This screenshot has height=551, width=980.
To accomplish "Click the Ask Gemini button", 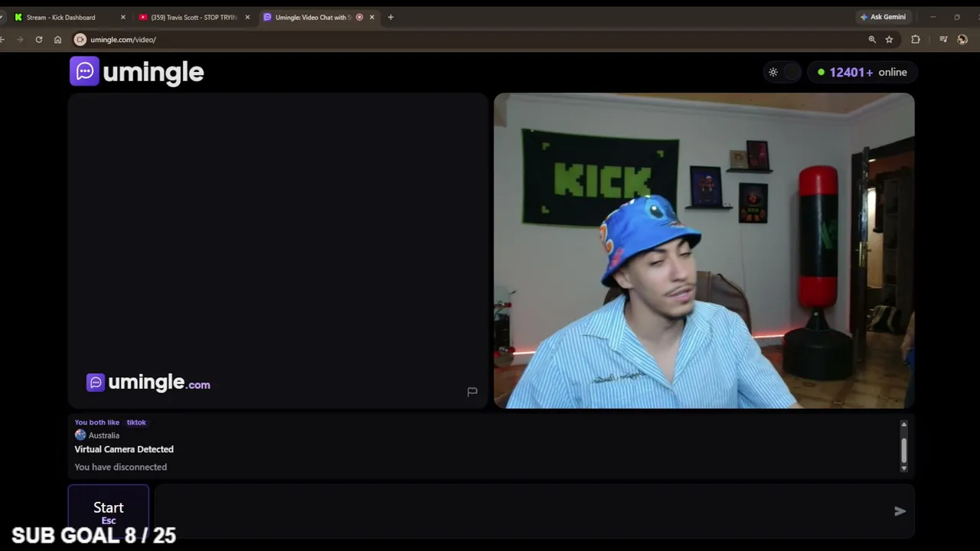I will click(883, 17).
